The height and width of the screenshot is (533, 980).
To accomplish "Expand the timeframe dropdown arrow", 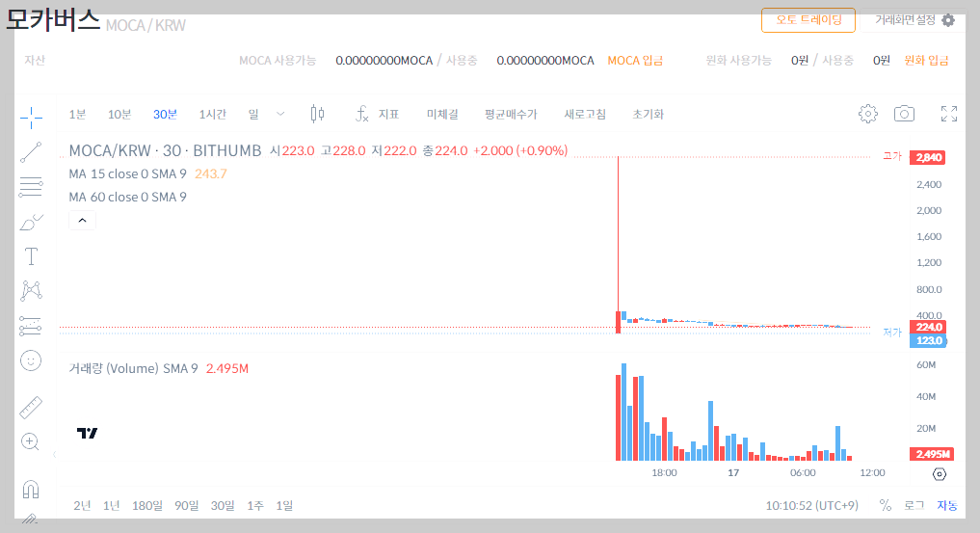I will click(x=280, y=115).
